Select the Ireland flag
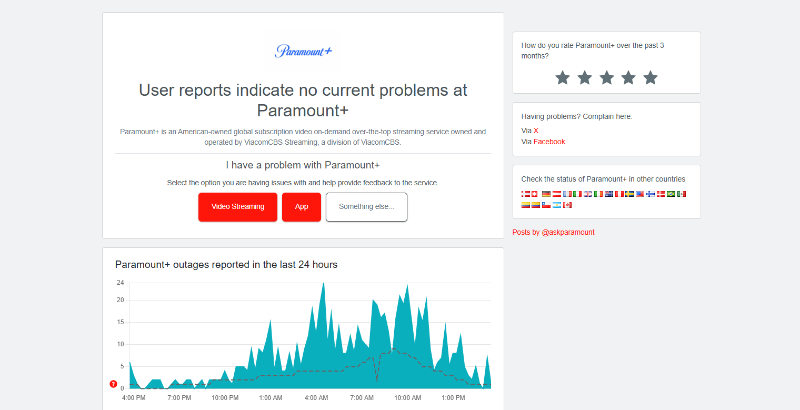The image size is (800, 410). (598, 194)
